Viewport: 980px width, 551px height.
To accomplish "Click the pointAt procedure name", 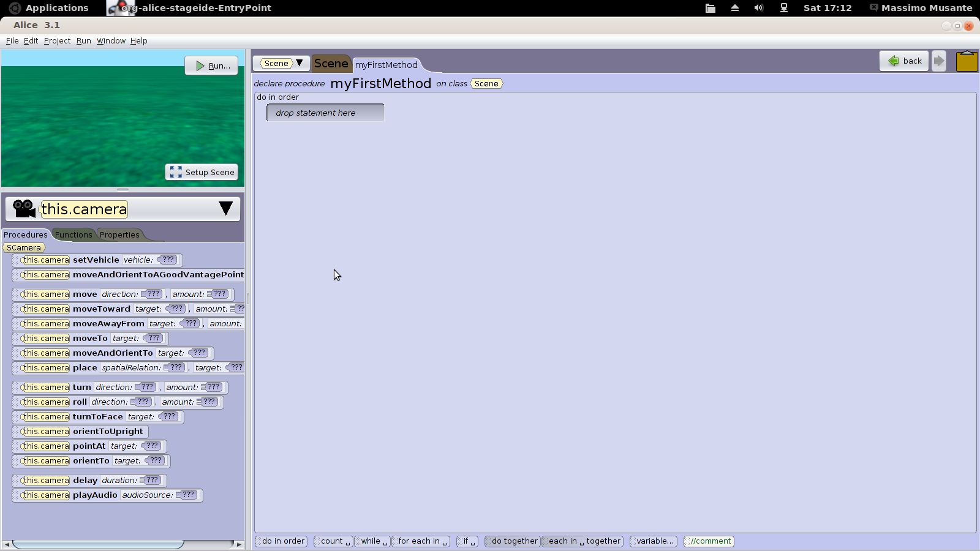I will 89,446.
